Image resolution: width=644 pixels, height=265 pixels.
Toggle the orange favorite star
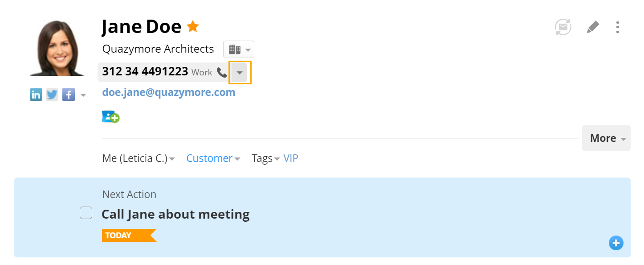pos(193,27)
